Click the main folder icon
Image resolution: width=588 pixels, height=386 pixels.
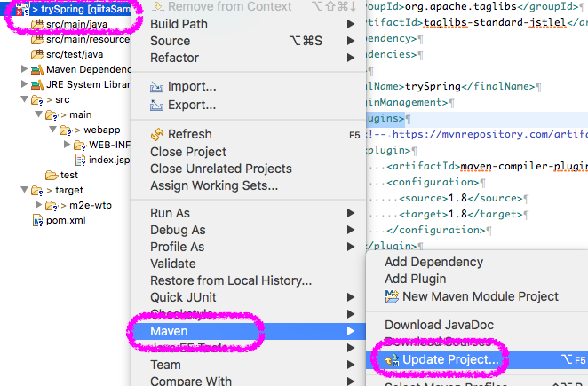click(x=52, y=115)
